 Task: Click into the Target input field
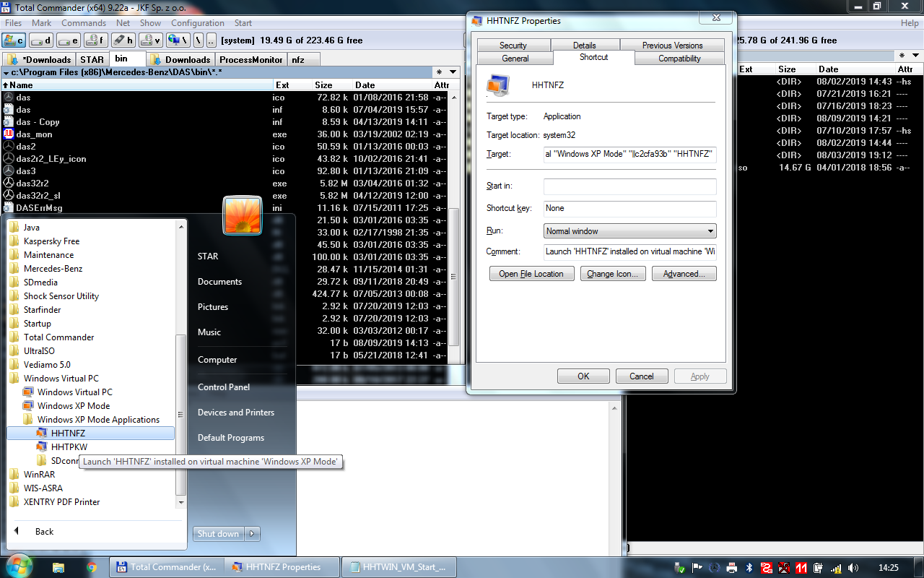(x=629, y=155)
